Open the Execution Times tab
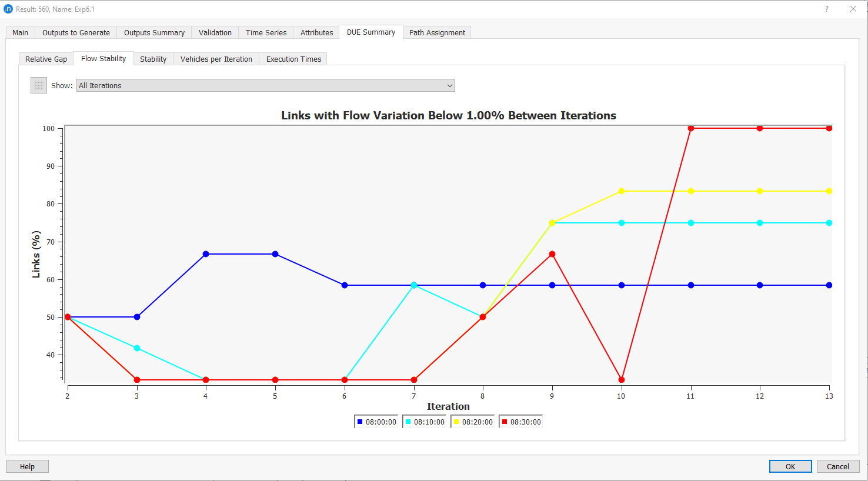Screen dimensions: 868x481 (x=293, y=59)
